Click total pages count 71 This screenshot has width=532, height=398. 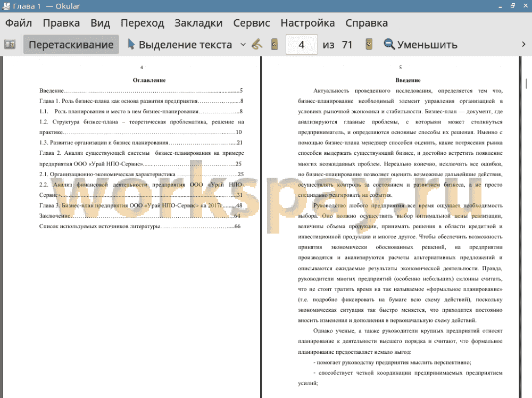[x=347, y=45]
